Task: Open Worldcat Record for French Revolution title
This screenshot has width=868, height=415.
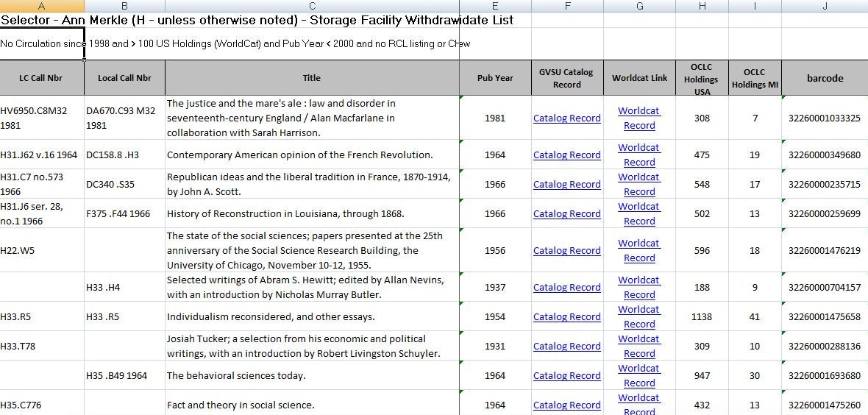Action: pyautogui.click(x=638, y=155)
